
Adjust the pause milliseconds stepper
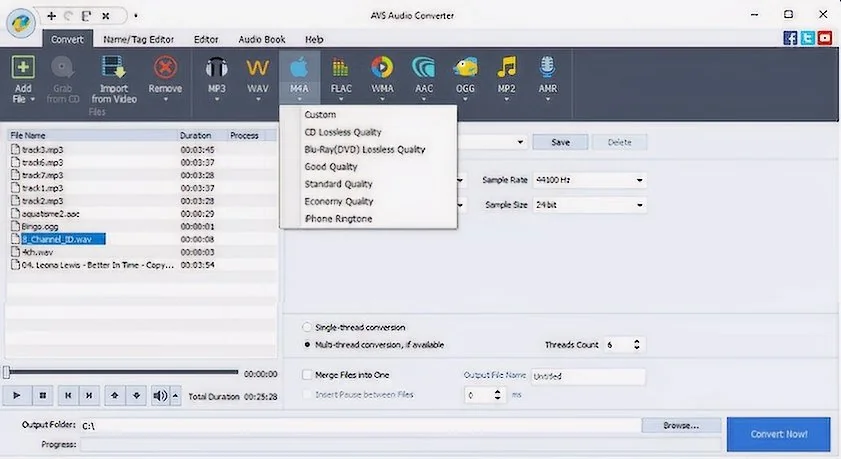pos(497,395)
